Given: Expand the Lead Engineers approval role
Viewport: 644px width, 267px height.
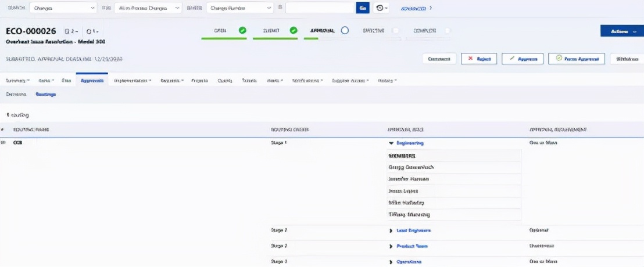Looking at the screenshot, I should [x=391, y=230].
